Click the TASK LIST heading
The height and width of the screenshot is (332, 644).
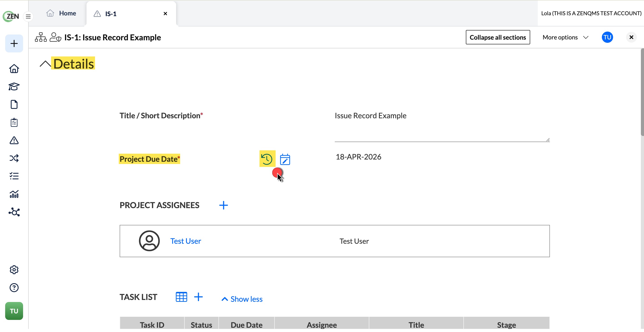tap(138, 297)
